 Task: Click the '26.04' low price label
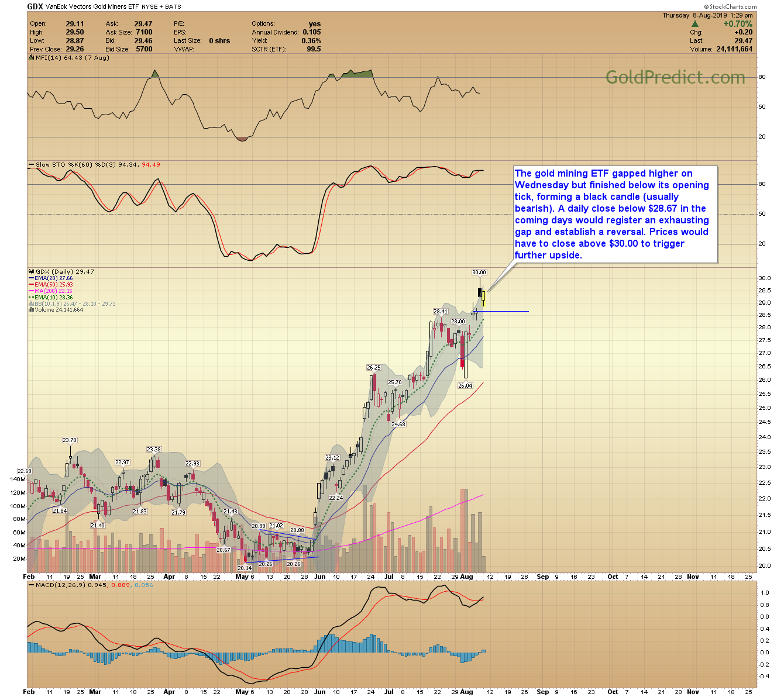coord(465,386)
